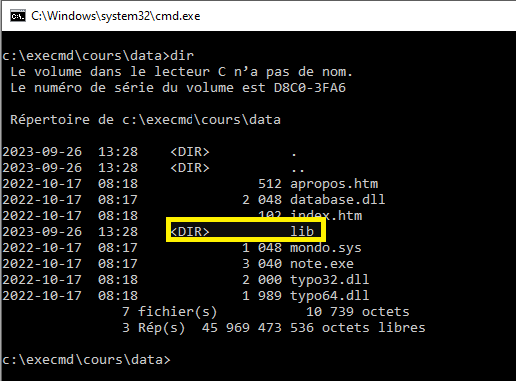
Task: Click the volume serial number D8C0-3FA6
Action: coord(310,88)
